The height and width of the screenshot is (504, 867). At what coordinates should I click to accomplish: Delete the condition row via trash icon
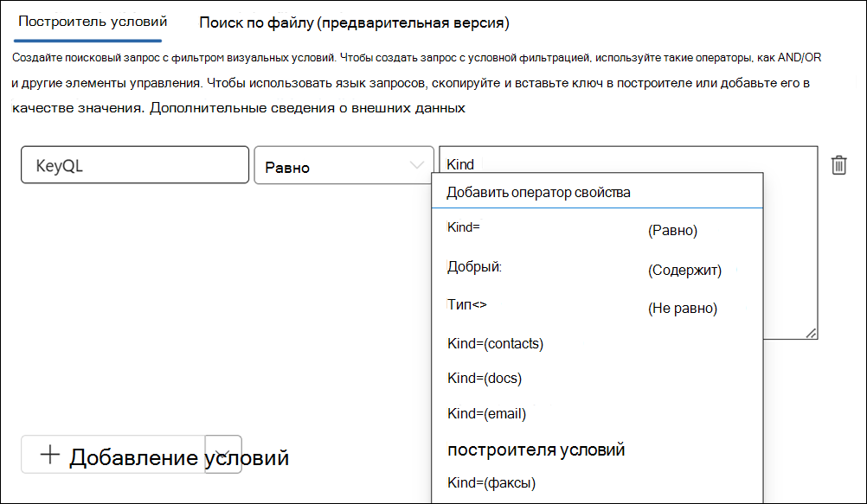(838, 165)
